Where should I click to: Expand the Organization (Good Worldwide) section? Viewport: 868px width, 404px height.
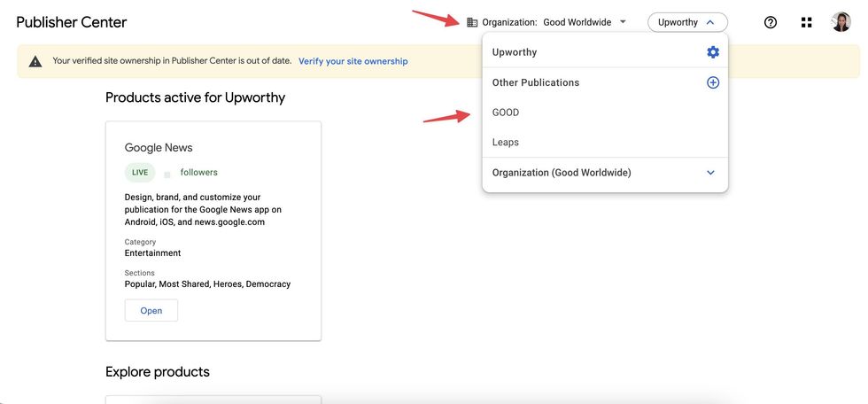coord(710,173)
